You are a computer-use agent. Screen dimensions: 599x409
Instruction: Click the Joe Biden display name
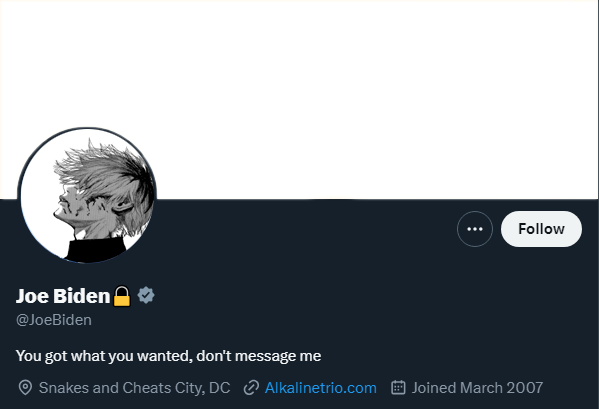63,296
